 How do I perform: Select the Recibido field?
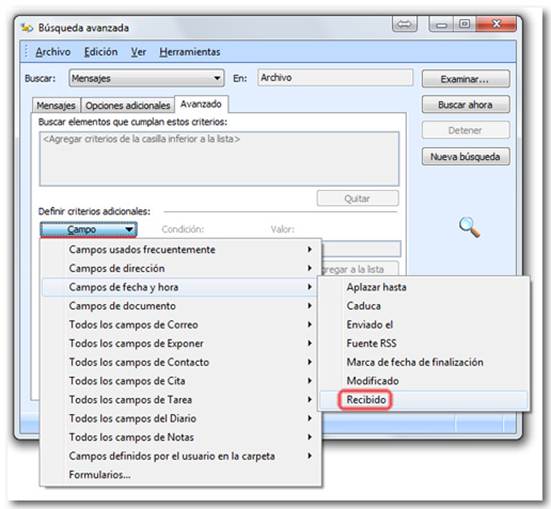423,400
